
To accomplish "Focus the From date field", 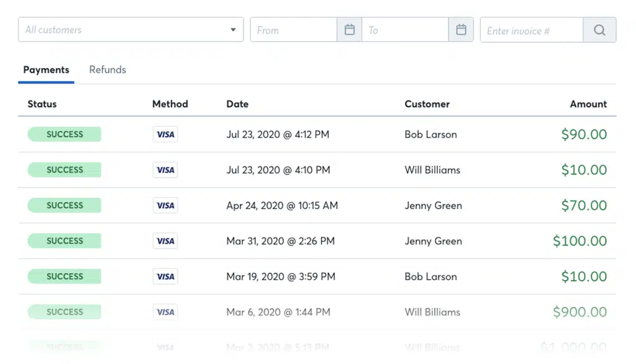I will [294, 30].
